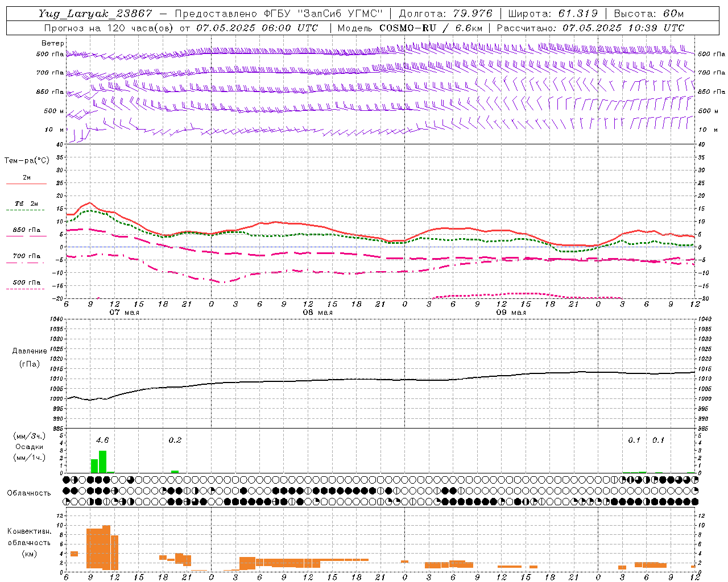Screen dimensions: 728x582
Task: Click the Ветер section label
Action: pyautogui.click(x=53, y=43)
